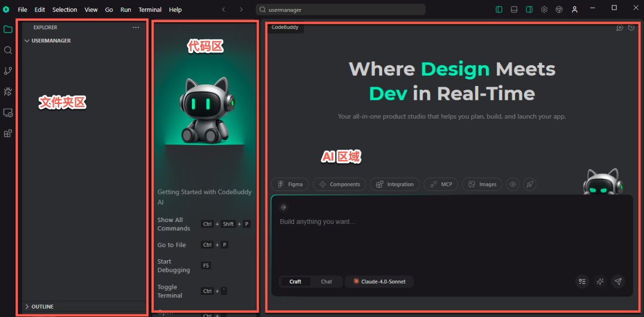Toggle the preview eye icon chip
Viewport: 644px width, 317px height.
click(513, 184)
